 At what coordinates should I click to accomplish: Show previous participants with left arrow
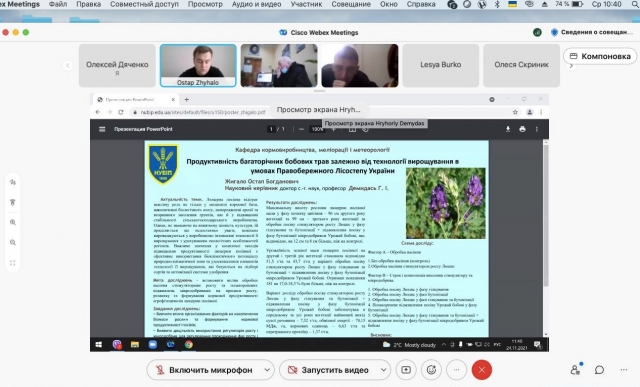point(68,65)
